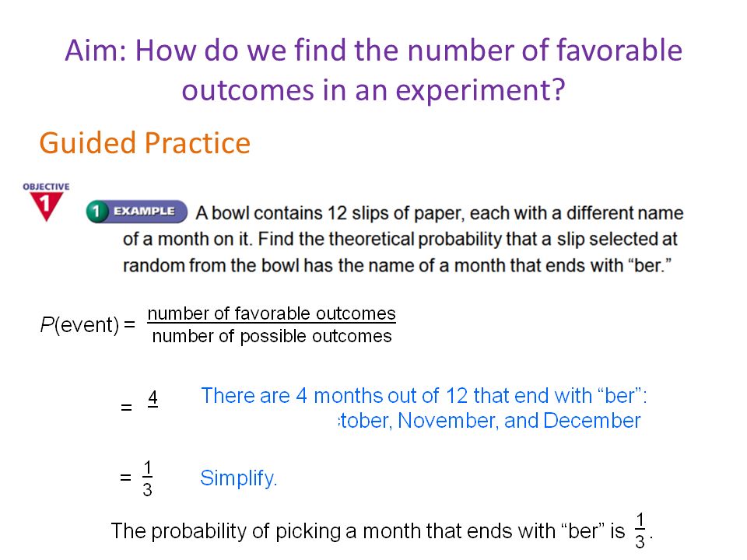Select the 1/3 fraction beside Simplify
The image size is (747, 560).
tap(148, 478)
